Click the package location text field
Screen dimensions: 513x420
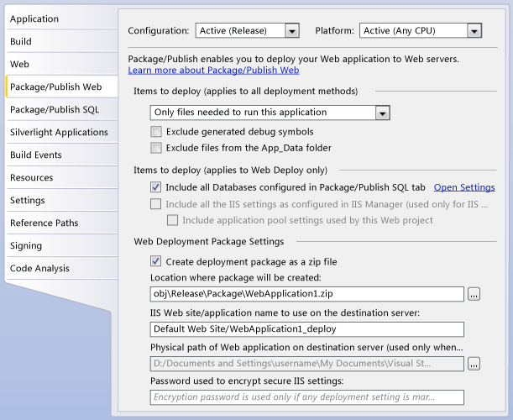tap(307, 294)
